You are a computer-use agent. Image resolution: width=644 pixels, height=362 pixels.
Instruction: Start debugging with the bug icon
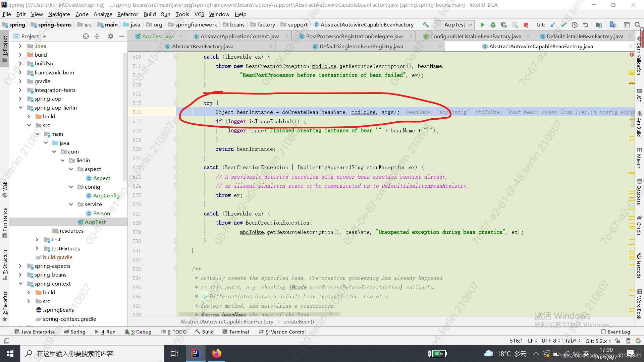(493, 25)
